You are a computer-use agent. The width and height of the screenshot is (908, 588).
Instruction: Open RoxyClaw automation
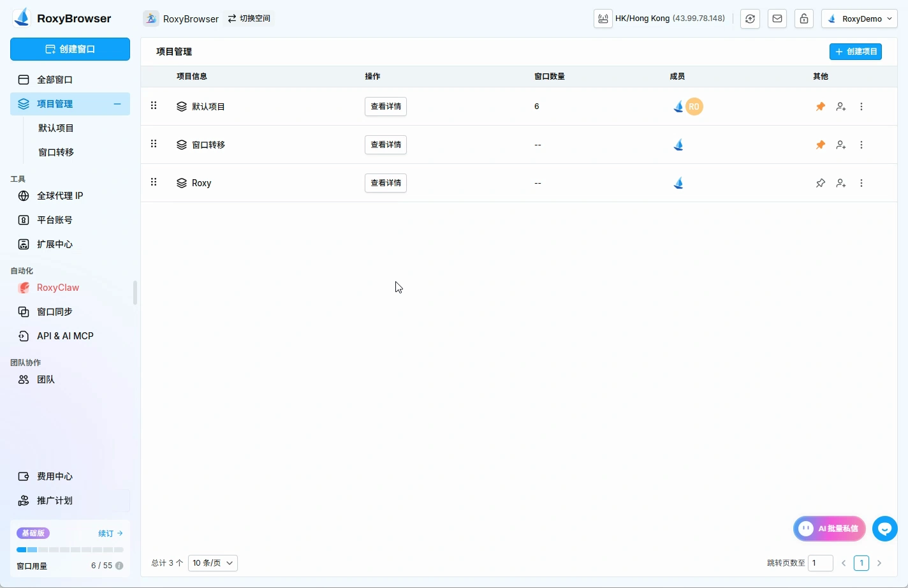click(x=70, y=288)
